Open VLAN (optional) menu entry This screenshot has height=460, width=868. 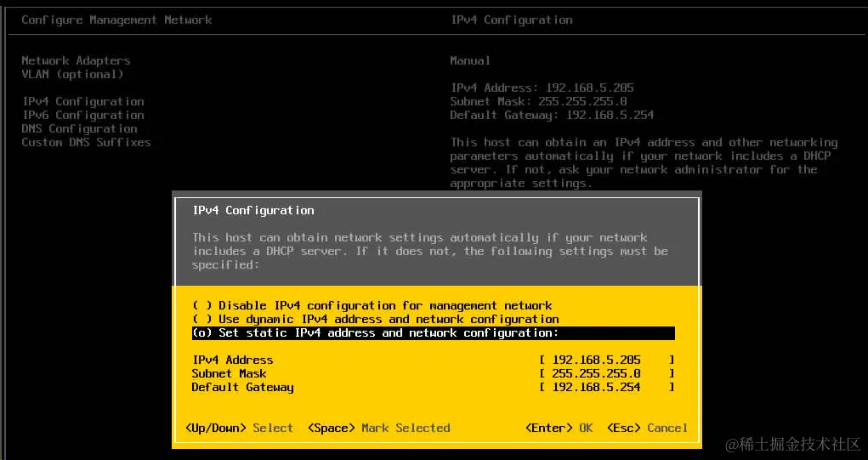[72, 74]
